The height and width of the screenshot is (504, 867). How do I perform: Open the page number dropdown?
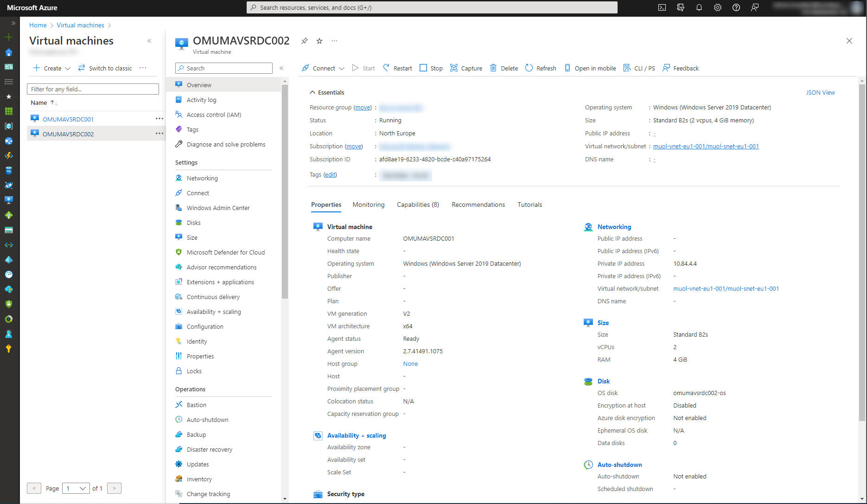(76, 488)
